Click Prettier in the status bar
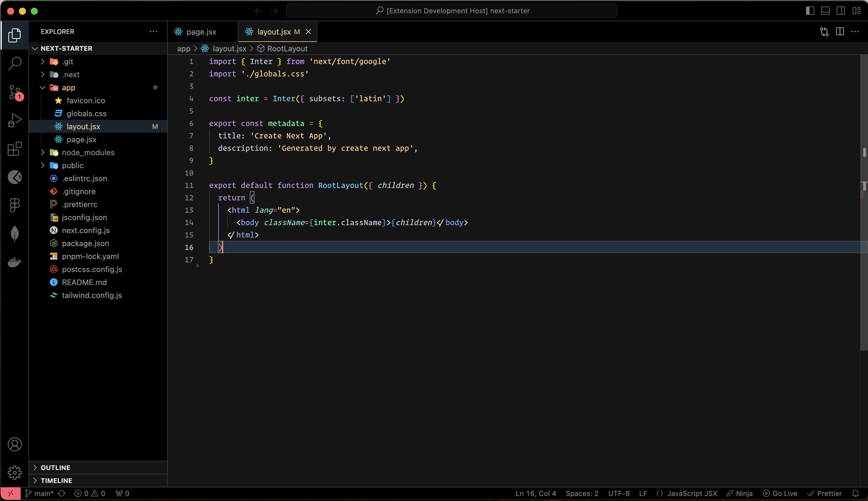This screenshot has height=501, width=868. (825, 493)
